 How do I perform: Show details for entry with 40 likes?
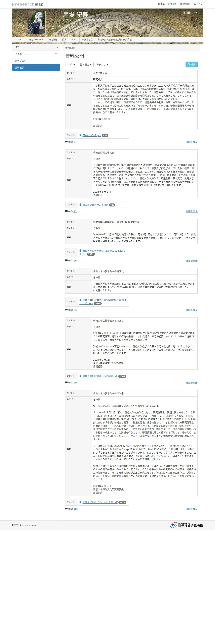coord(191,383)
